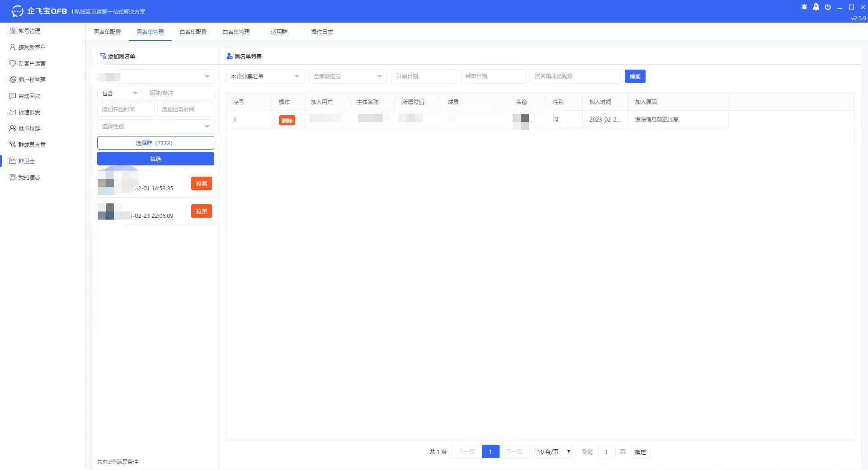The width and height of the screenshot is (868, 470).
Task: Open the 白名单管理 tab
Action: point(236,32)
